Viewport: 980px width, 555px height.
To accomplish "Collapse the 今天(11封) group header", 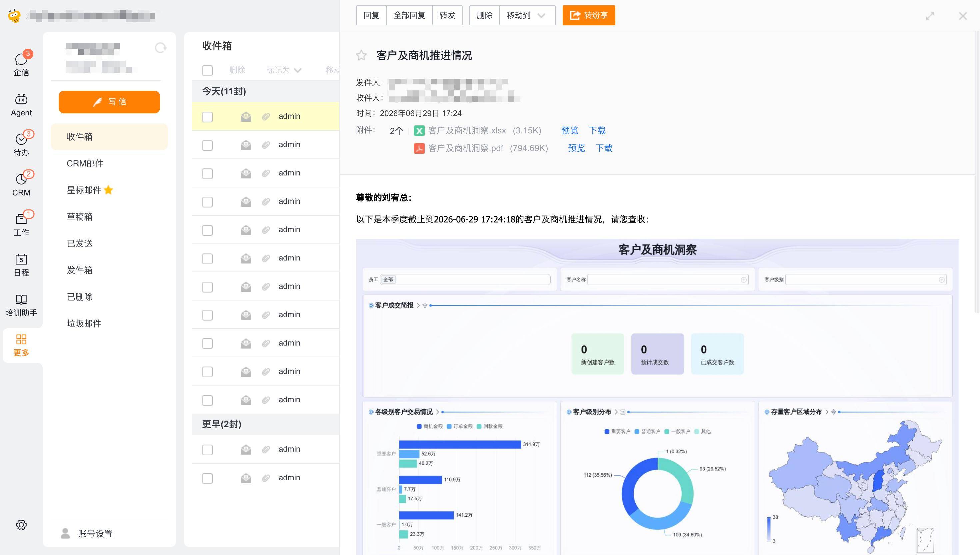I will (265, 91).
